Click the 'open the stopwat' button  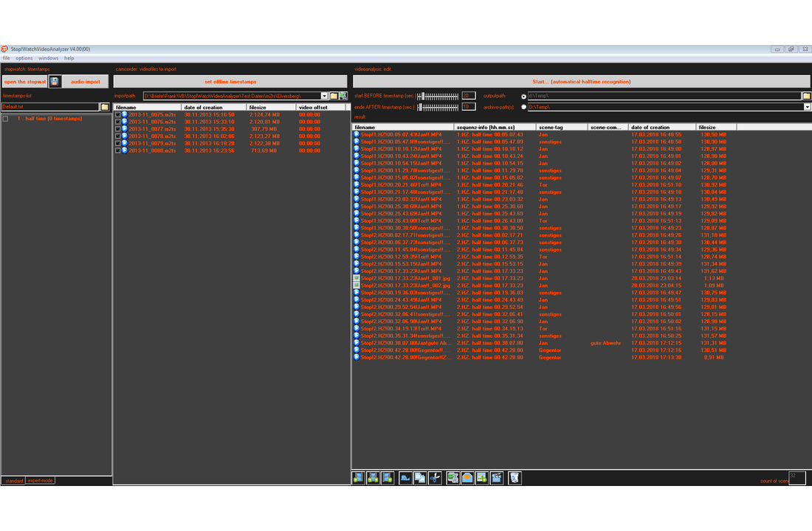click(25, 82)
